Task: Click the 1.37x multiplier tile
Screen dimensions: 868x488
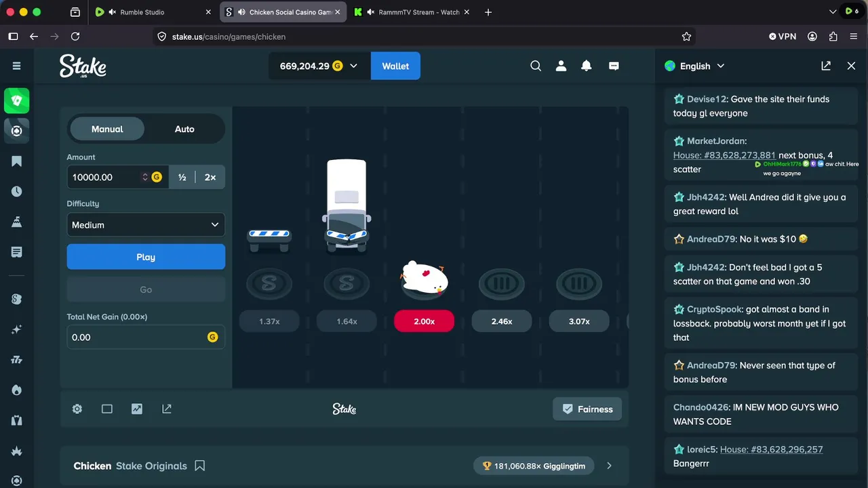Action: point(269,321)
